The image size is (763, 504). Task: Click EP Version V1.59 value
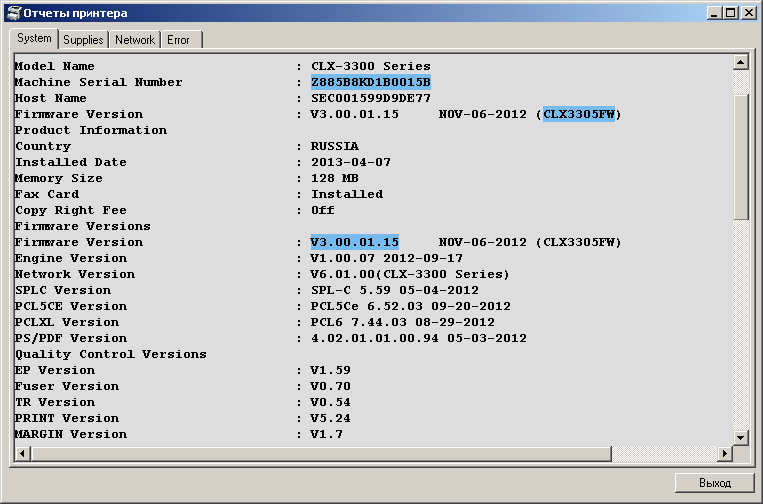(x=330, y=371)
